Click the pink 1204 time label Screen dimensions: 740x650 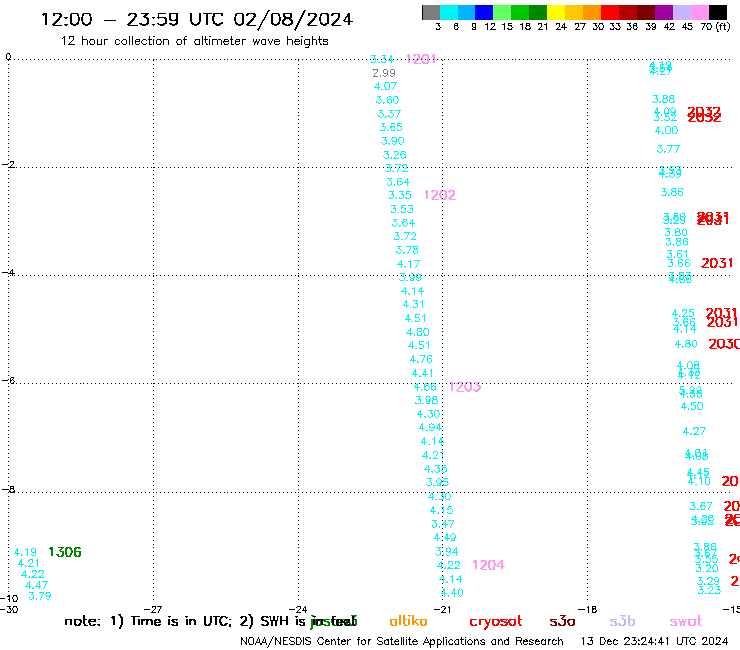[x=488, y=565]
